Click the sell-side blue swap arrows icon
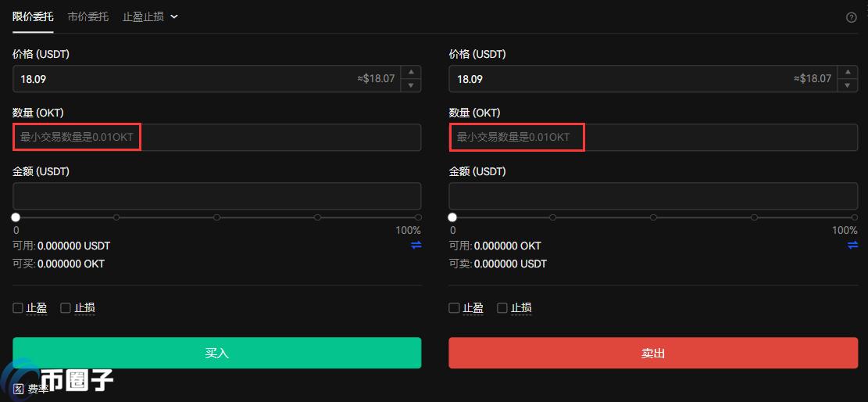This screenshot has height=402, width=868. (x=852, y=245)
